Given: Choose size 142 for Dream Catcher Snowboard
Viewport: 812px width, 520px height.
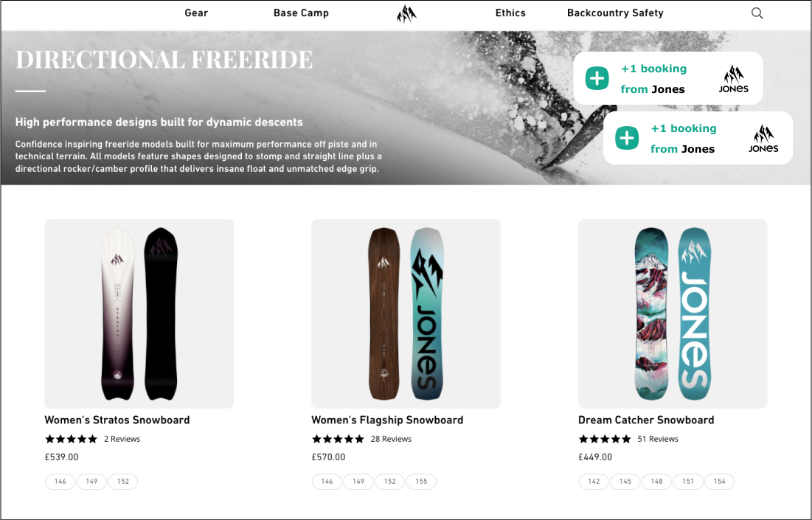Looking at the screenshot, I should pos(594,482).
